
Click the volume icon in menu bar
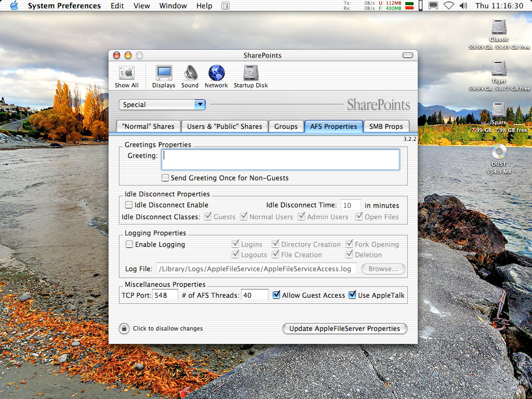point(463,6)
